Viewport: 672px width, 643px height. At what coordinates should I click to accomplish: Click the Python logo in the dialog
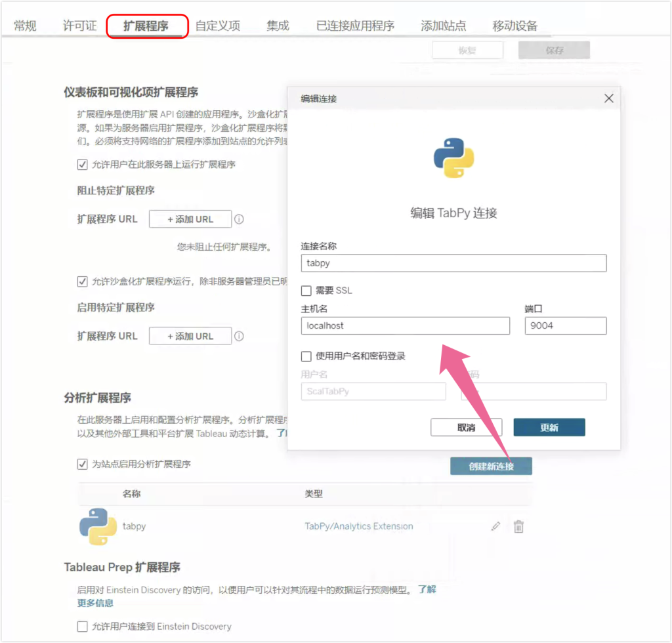[x=453, y=158]
